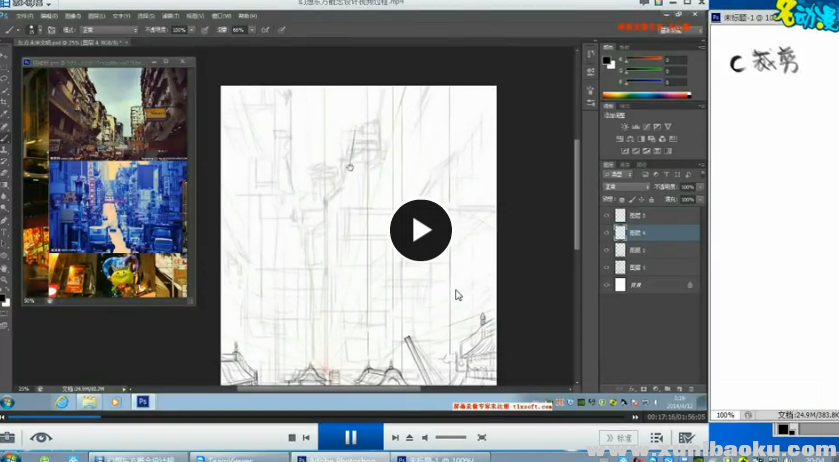
Task: Click the brightness adjustment icon
Action: (x=625, y=128)
